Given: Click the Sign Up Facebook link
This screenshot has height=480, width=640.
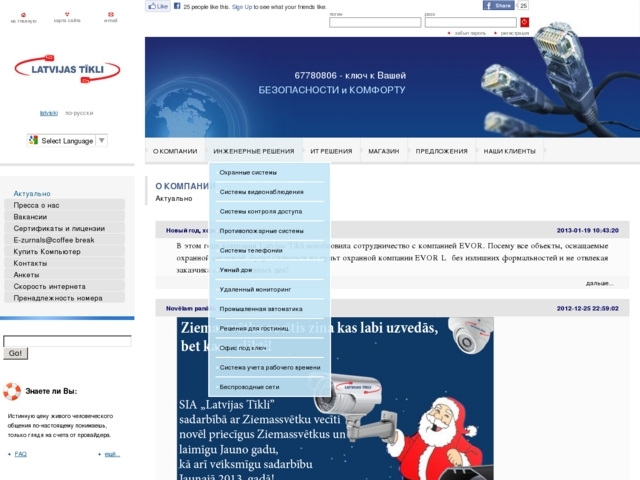Looking at the screenshot, I should pyautogui.click(x=242, y=7).
